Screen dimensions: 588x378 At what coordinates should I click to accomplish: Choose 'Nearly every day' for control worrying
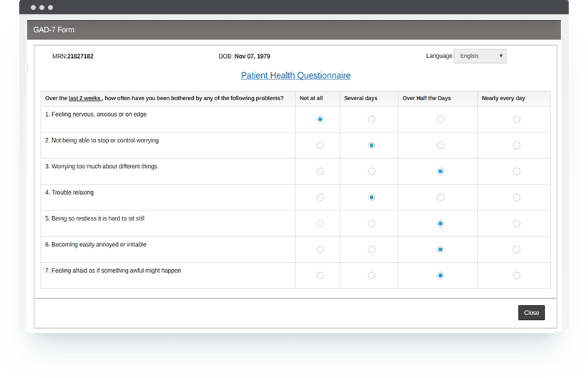[516, 145]
